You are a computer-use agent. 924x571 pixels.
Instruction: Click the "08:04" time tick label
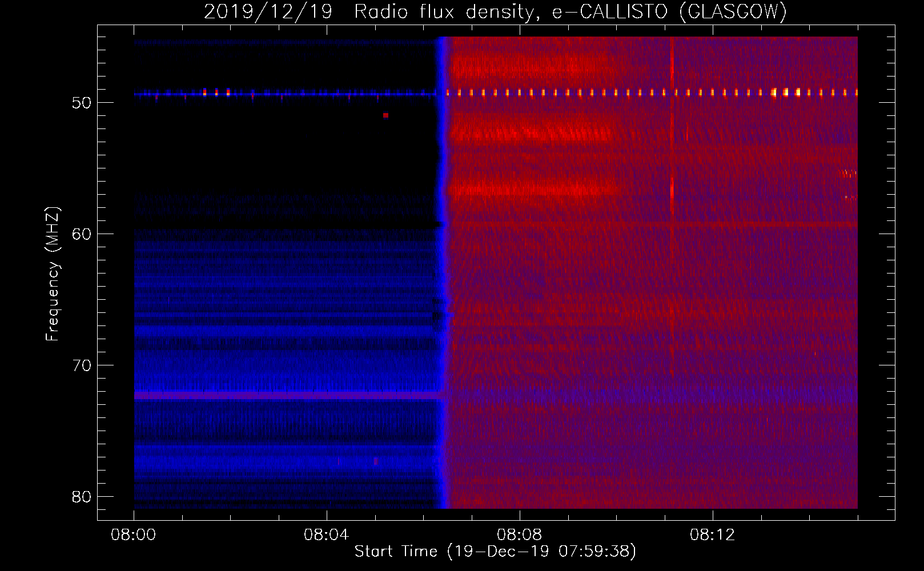tap(327, 535)
